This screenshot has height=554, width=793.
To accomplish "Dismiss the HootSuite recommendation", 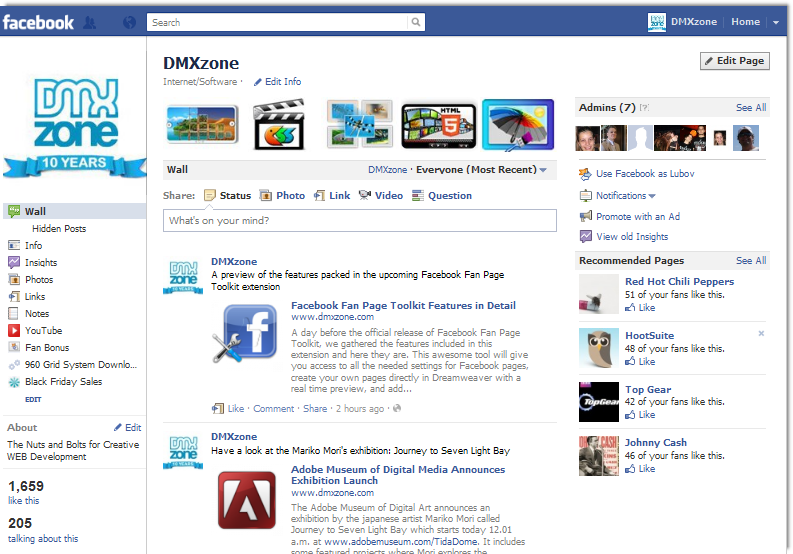I will (x=761, y=333).
